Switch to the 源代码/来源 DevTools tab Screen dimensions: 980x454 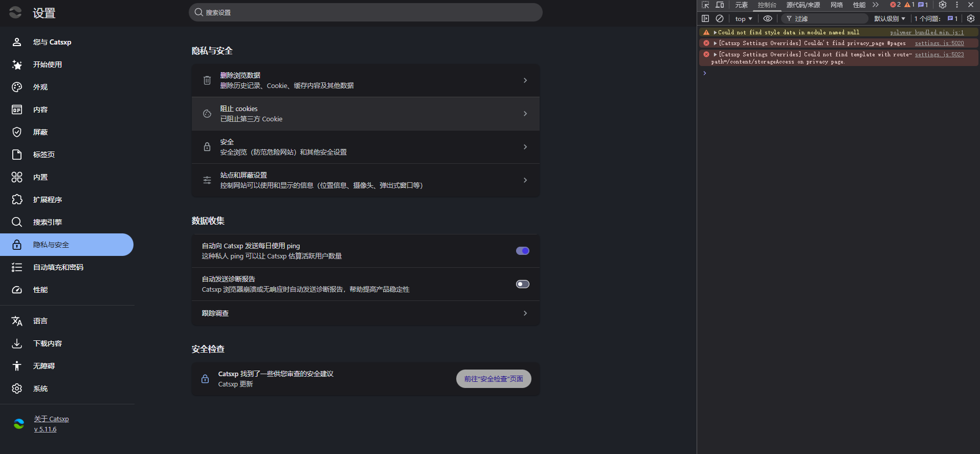pyautogui.click(x=803, y=5)
